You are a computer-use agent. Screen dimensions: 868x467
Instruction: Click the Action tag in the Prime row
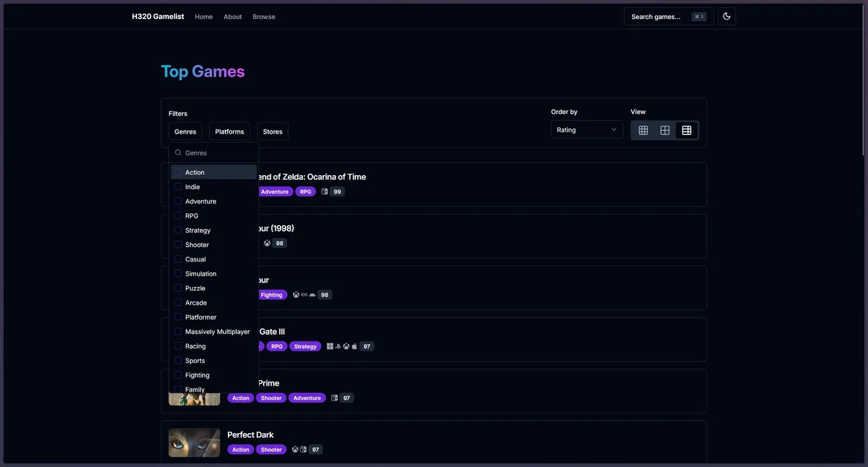[241, 398]
